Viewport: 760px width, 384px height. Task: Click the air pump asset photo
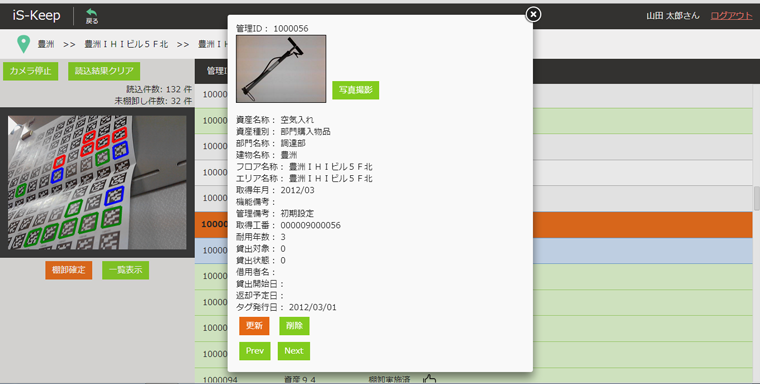click(x=281, y=69)
